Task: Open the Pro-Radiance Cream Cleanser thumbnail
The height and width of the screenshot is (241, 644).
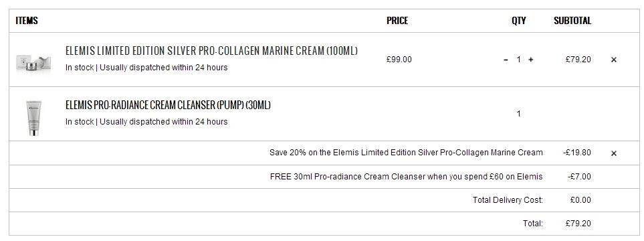Action: pos(33,118)
